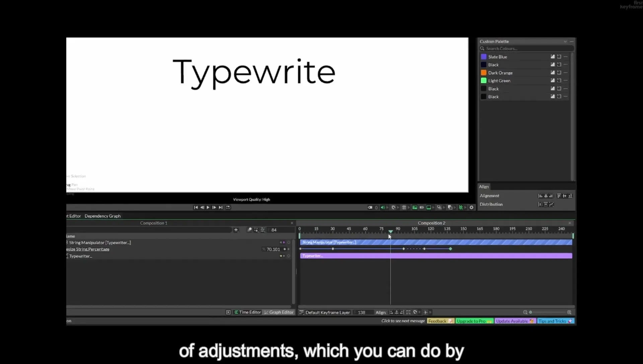This screenshot has width=643, height=364.
Task: Expand the grid options arrow
Action: tap(409, 207)
